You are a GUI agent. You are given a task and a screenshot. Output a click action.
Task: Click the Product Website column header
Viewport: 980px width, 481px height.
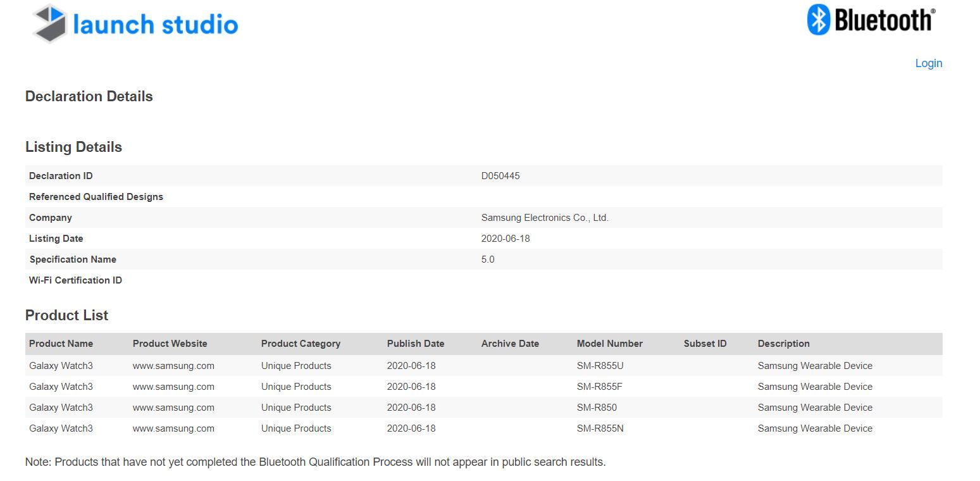click(170, 344)
